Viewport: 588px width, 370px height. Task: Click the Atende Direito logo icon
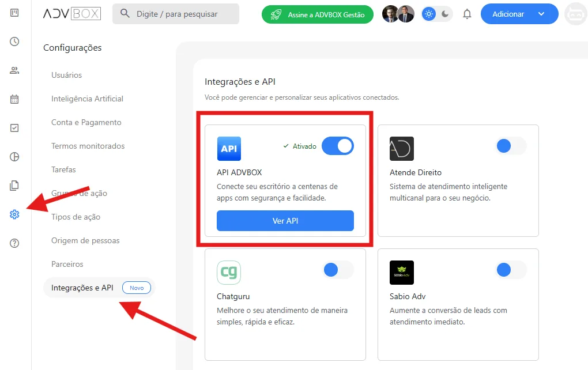click(x=402, y=149)
